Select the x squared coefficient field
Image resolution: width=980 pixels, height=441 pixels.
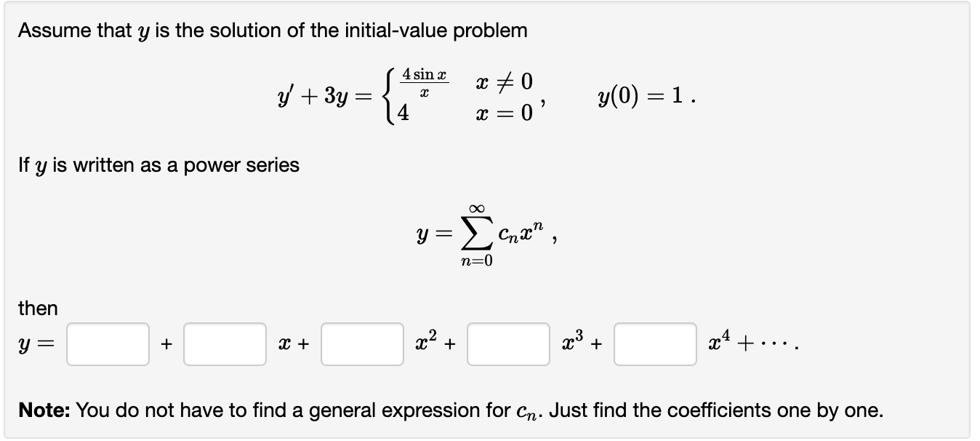pyautogui.click(x=361, y=346)
